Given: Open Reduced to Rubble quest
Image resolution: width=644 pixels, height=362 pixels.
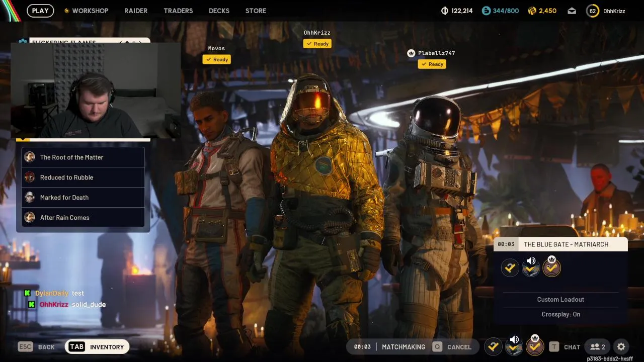Looking at the screenshot, I should (x=83, y=177).
